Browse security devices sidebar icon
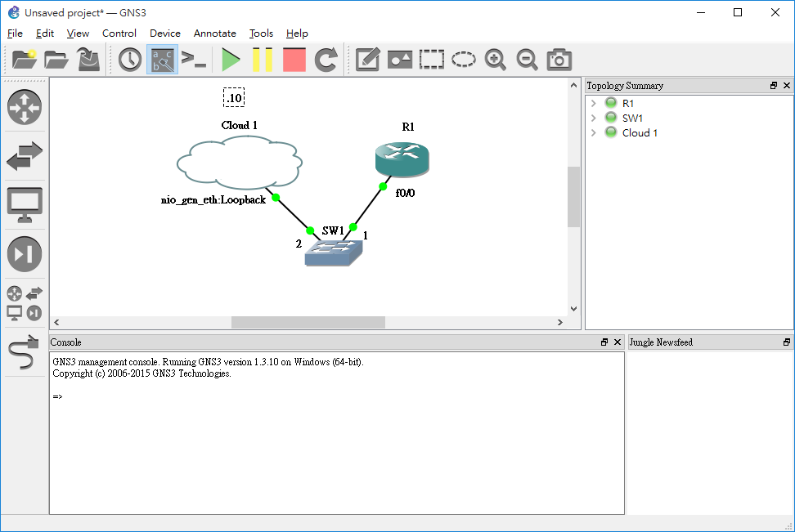The height and width of the screenshot is (532, 795). pos(25,254)
